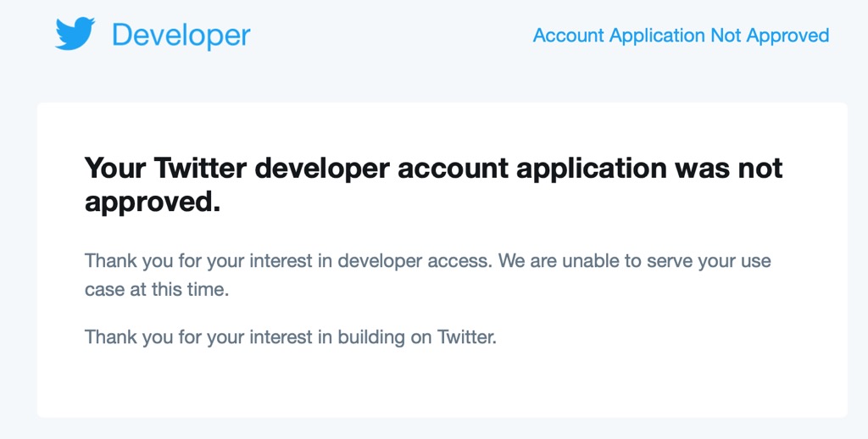Screen dimensions: 868x439
Task: Open the Developer home link beside logo
Action: [x=181, y=36]
